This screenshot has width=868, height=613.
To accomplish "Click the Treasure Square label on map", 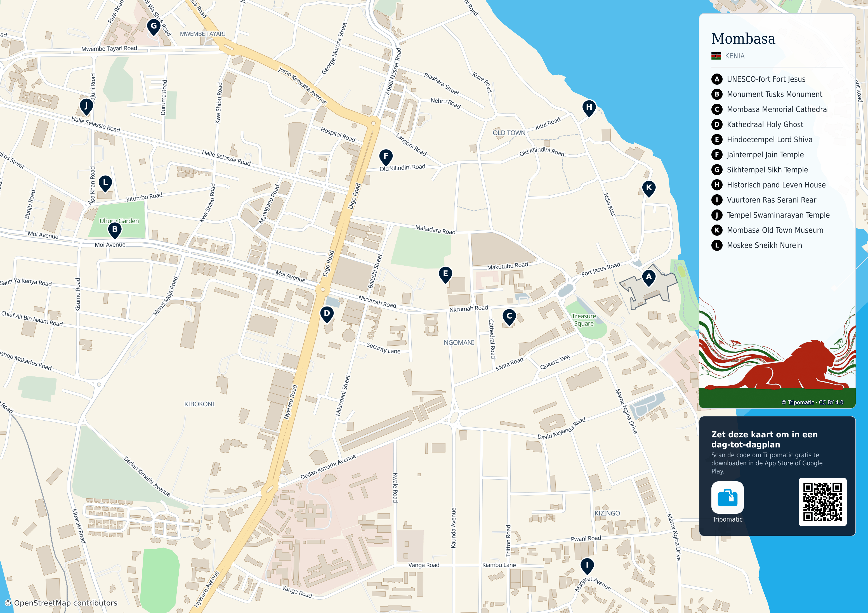I will pos(584,320).
